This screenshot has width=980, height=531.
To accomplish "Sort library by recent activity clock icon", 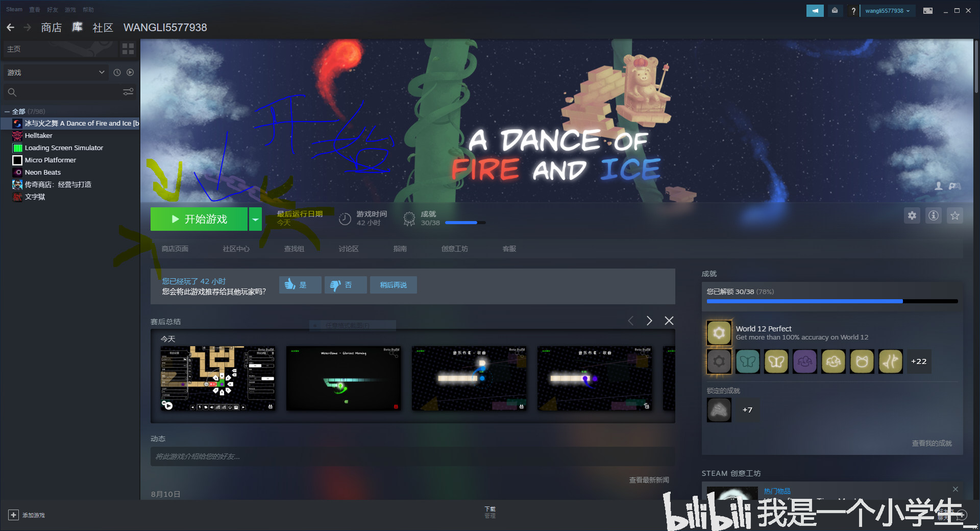I will pos(117,73).
